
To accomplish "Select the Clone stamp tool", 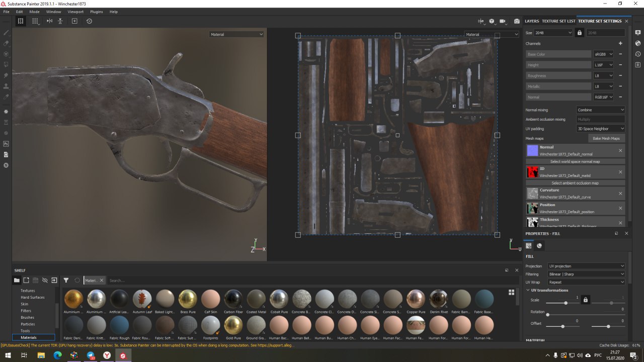I will 7,86.
